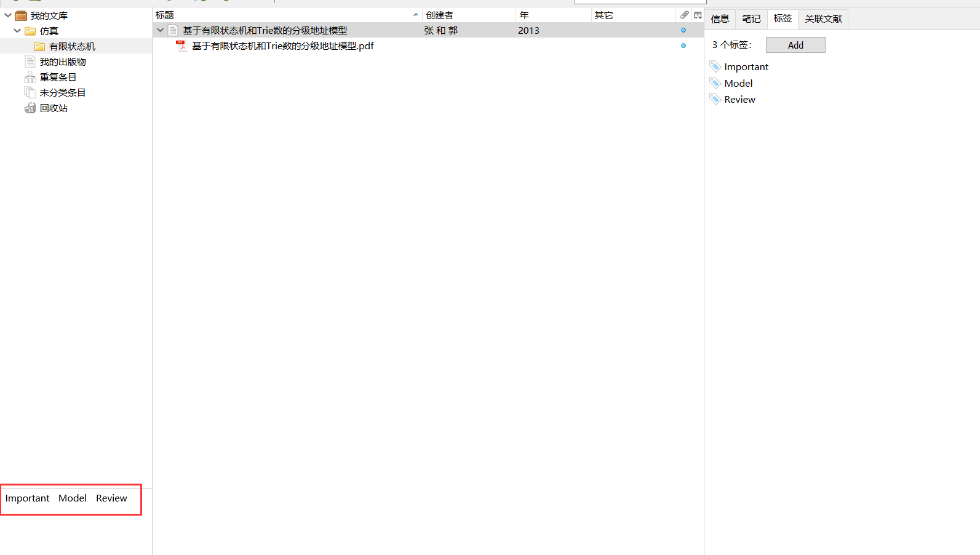The image size is (980, 555).
Task: Select item 基于有限状态机和Trie数的分级地址模型
Action: click(x=265, y=30)
